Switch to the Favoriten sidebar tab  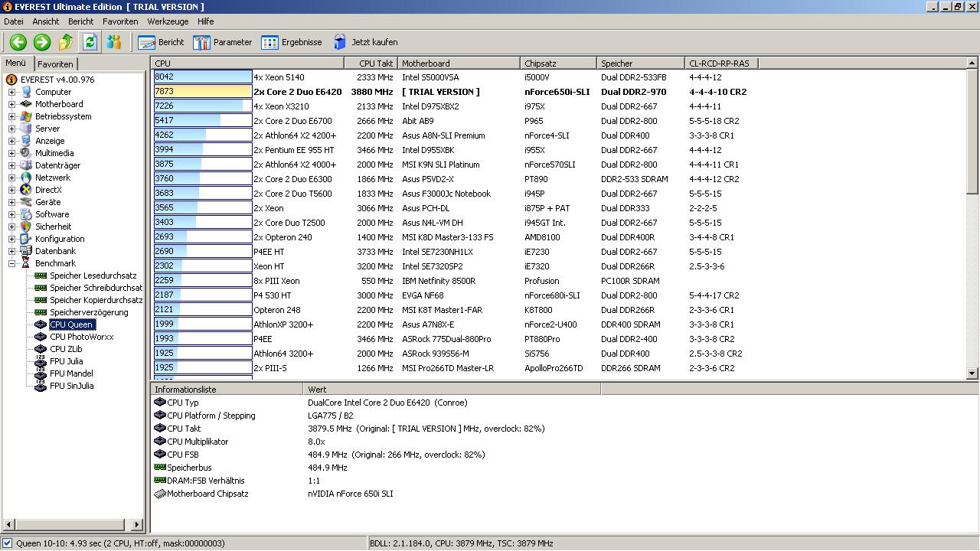pos(56,64)
